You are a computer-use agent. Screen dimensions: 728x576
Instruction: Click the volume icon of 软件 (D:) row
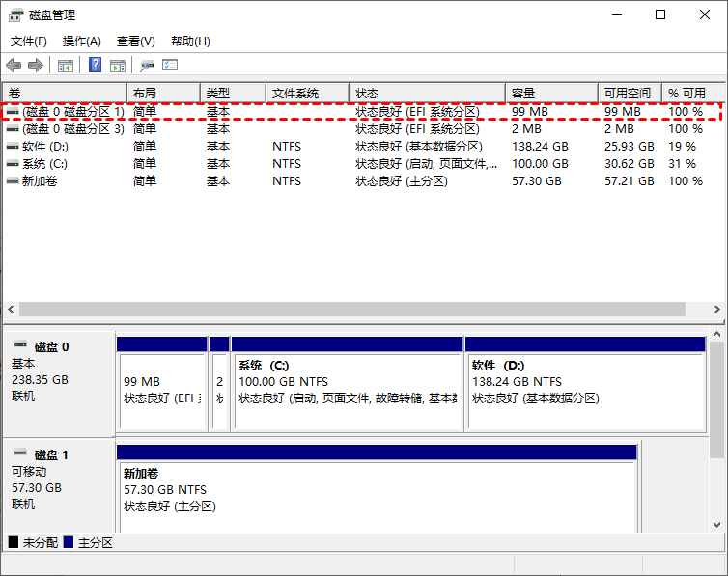tap(13, 147)
